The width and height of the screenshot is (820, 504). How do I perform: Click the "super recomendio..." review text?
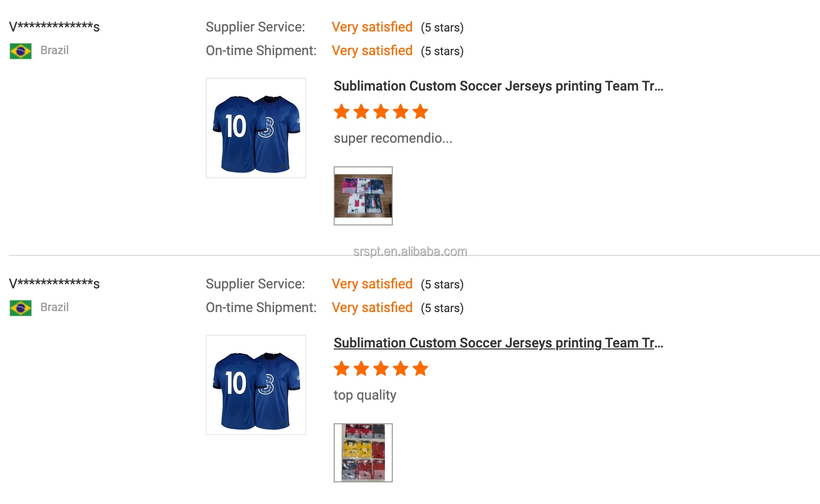pyautogui.click(x=393, y=138)
